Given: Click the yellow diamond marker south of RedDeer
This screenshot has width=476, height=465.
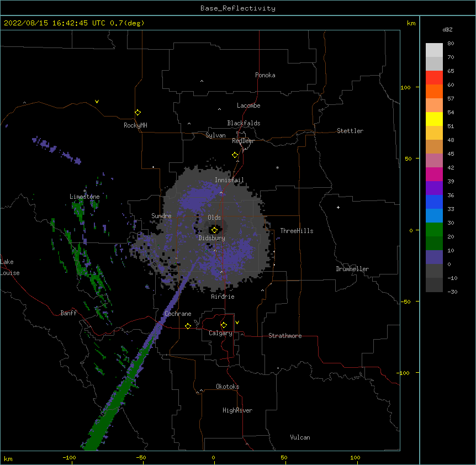Looking at the screenshot, I should (x=235, y=155).
